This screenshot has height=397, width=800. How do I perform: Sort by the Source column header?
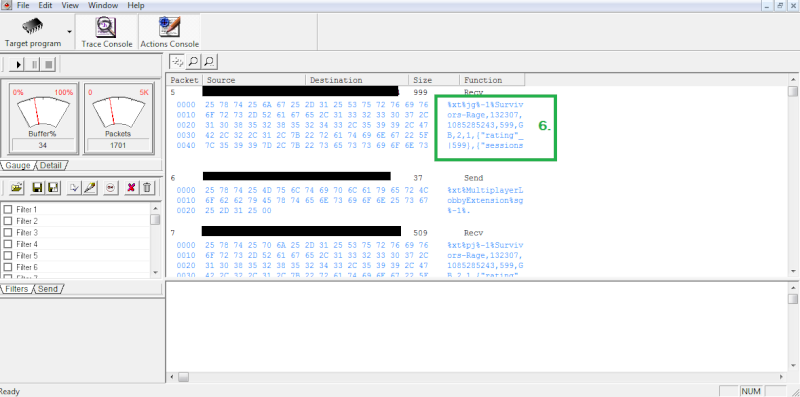pyautogui.click(x=254, y=80)
